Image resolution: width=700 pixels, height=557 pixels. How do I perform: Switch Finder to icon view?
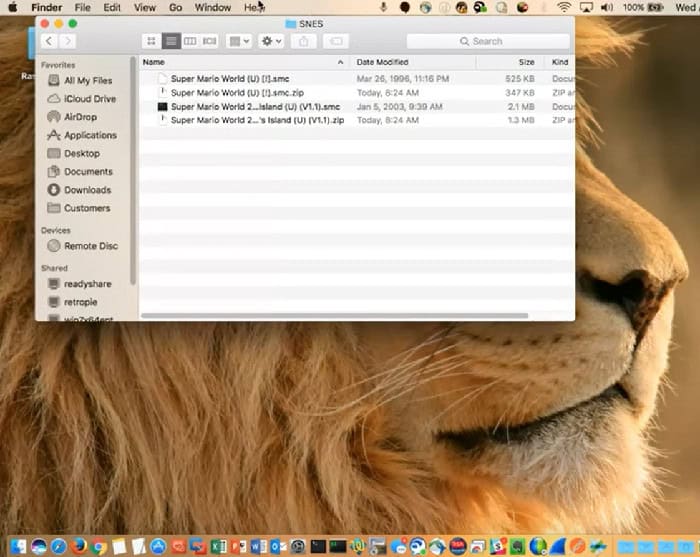(151, 42)
